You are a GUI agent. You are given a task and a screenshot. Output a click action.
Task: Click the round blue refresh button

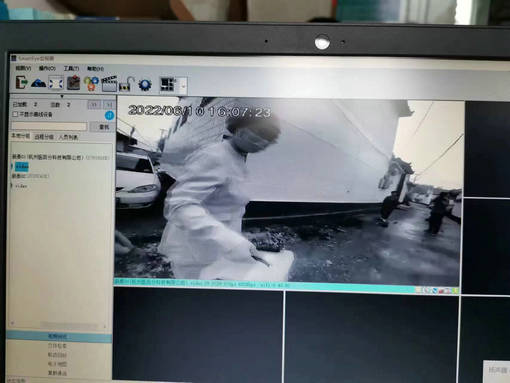pyautogui.click(x=109, y=115)
